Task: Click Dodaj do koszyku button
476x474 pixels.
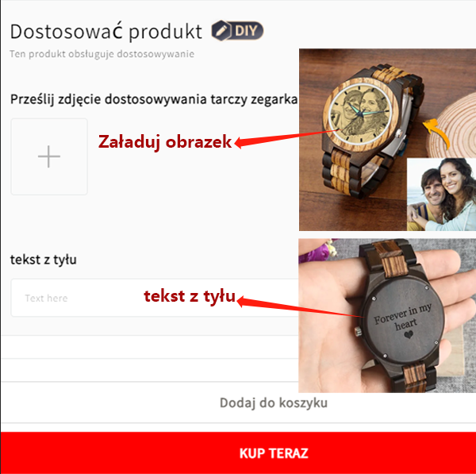Action: 274,403
